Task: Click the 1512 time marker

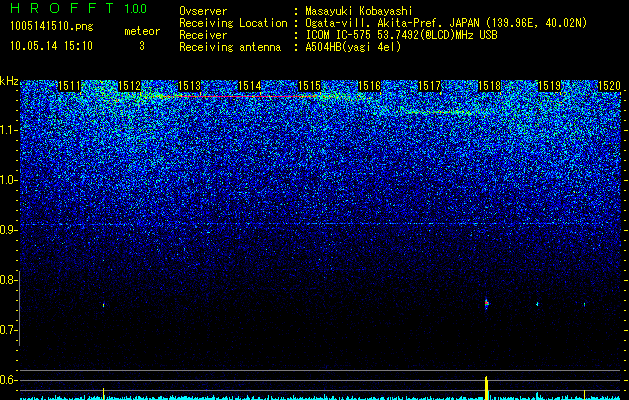Action: (130, 85)
